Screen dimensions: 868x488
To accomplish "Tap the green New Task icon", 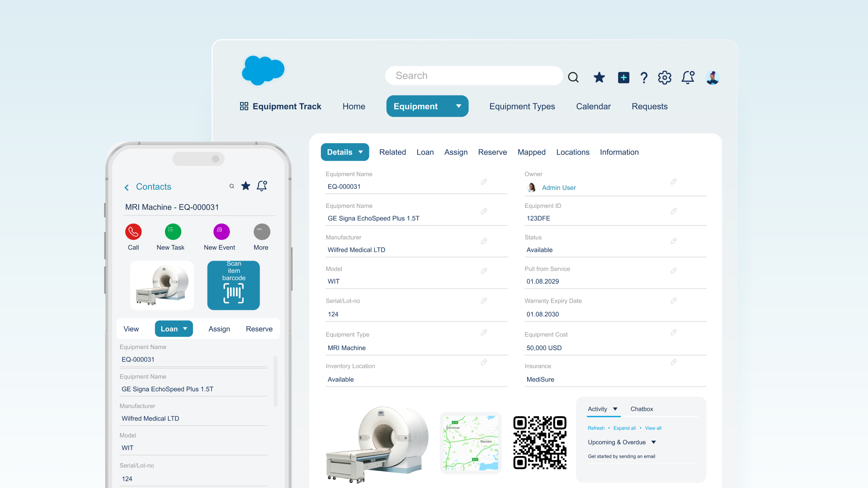I will pyautogui.click(x=173, y=232).
